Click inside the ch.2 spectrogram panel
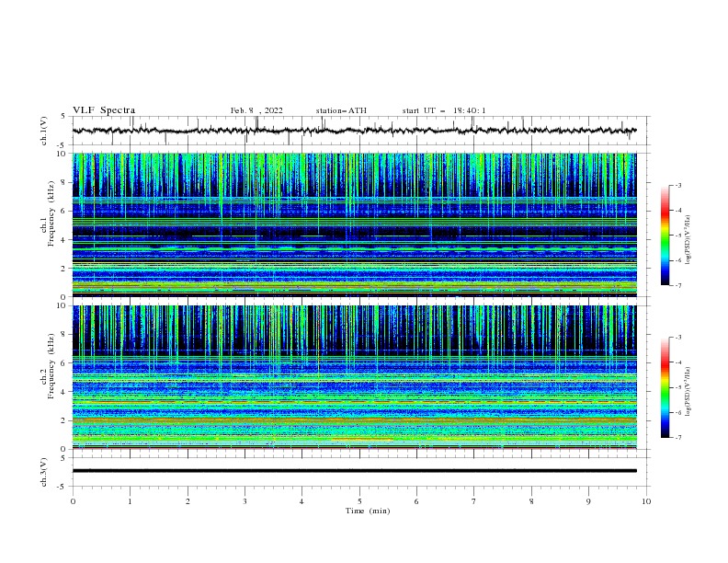The image size is (728, 563). pos(354,377)
